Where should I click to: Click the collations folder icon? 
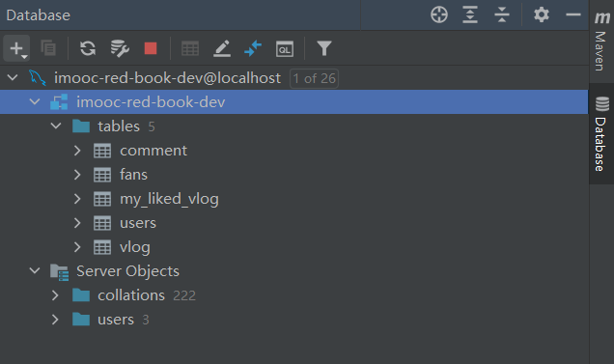[81, 295]
